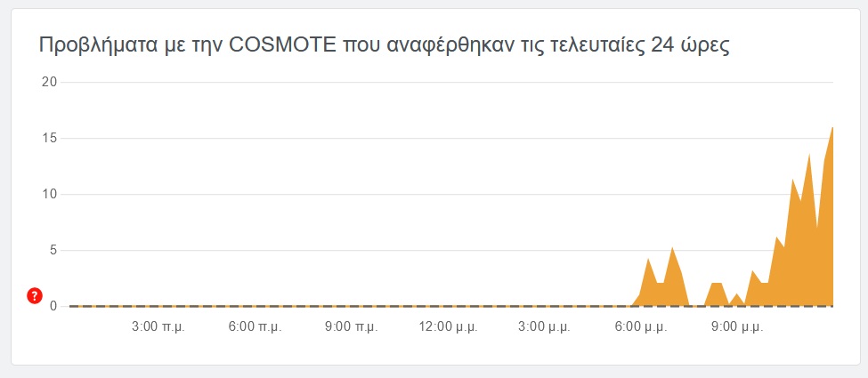Click the orange peak reaching about 11 reports
868x378 pixels.
click(792, 181)
